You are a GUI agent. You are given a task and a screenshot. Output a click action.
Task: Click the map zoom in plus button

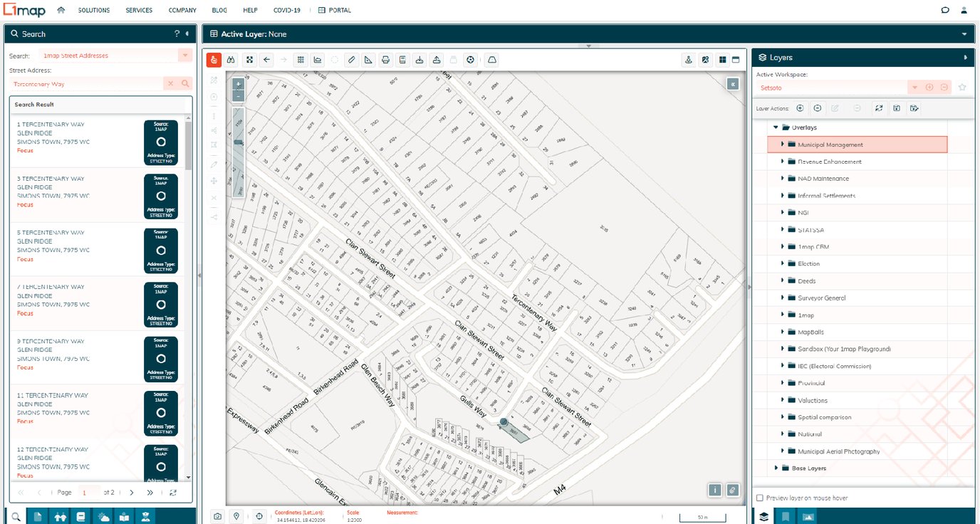tap(239, 84)
